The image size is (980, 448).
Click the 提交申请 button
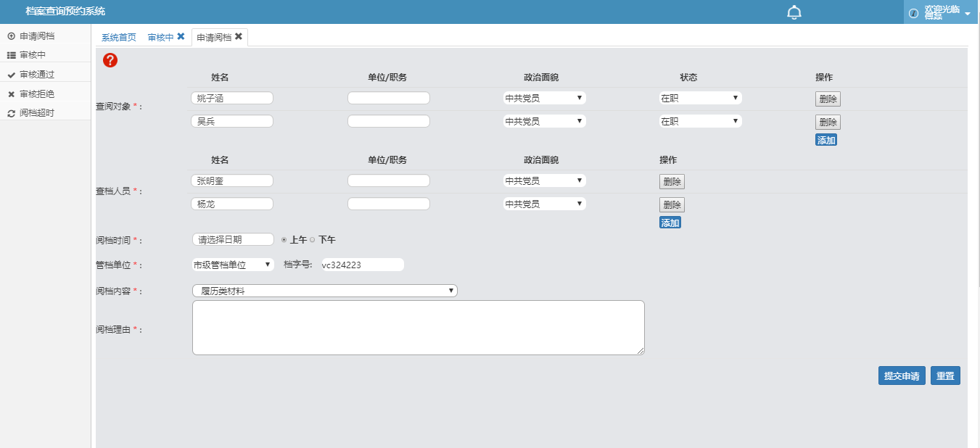point(901,376)
